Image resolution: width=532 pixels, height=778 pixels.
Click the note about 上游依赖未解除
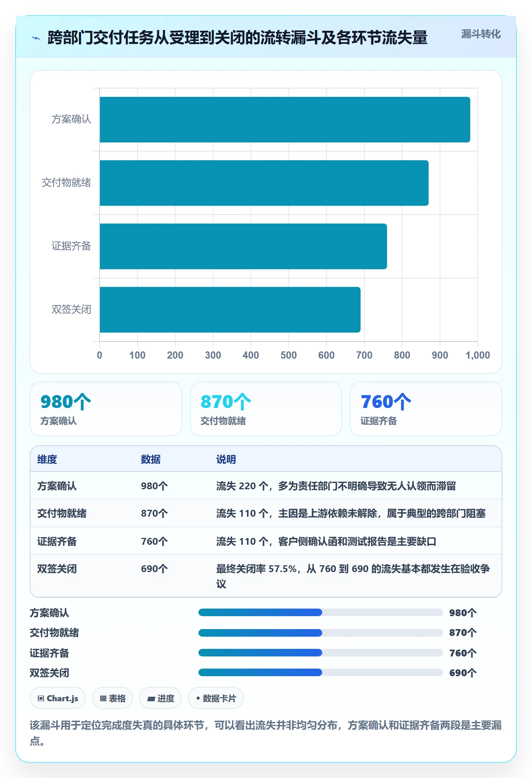coord(351,513)
